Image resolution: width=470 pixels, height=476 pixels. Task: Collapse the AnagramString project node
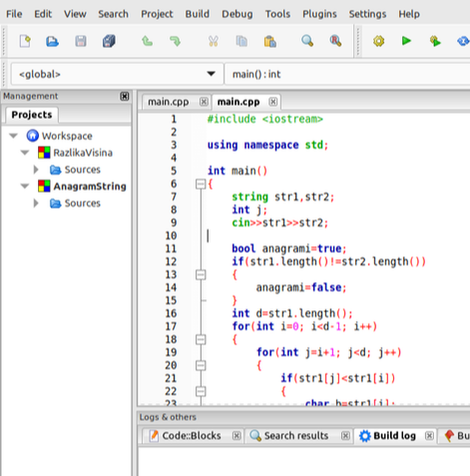(x=25, y=186)
